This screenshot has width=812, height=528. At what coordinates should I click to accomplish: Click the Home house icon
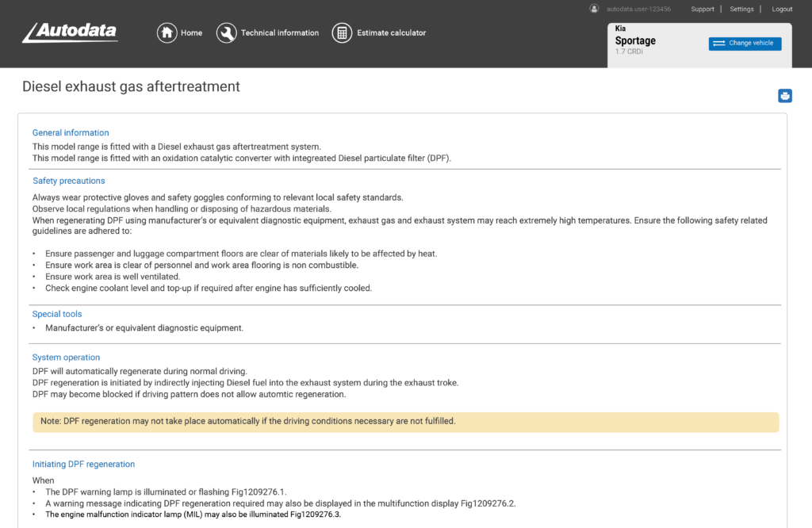(167, 33)
